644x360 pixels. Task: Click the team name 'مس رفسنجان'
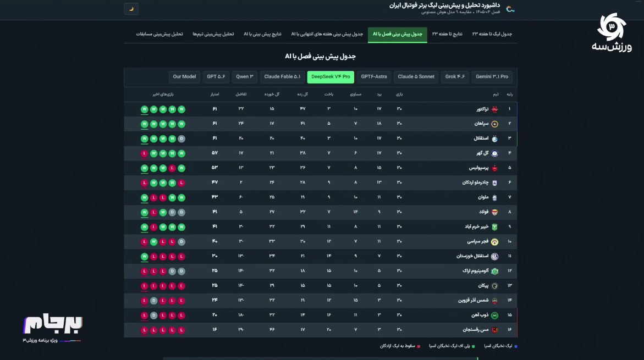pos(476,330)
